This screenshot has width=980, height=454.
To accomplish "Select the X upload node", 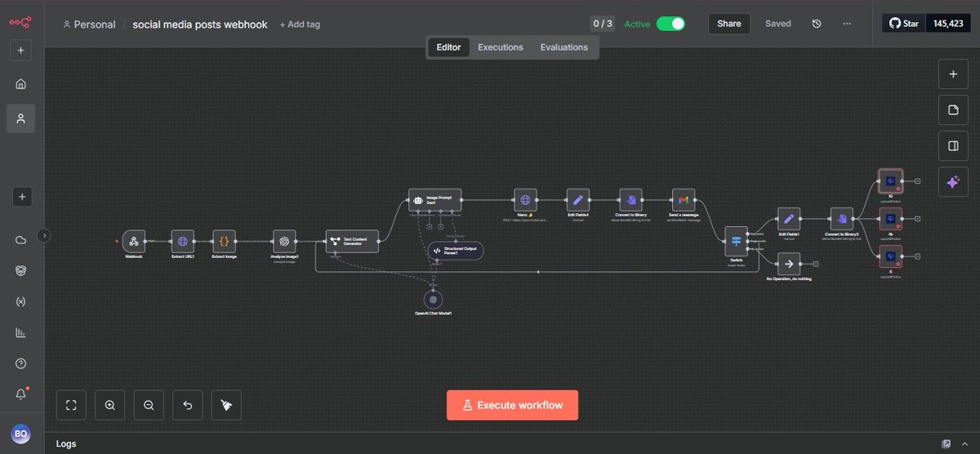I will click(x=890, y=257).
